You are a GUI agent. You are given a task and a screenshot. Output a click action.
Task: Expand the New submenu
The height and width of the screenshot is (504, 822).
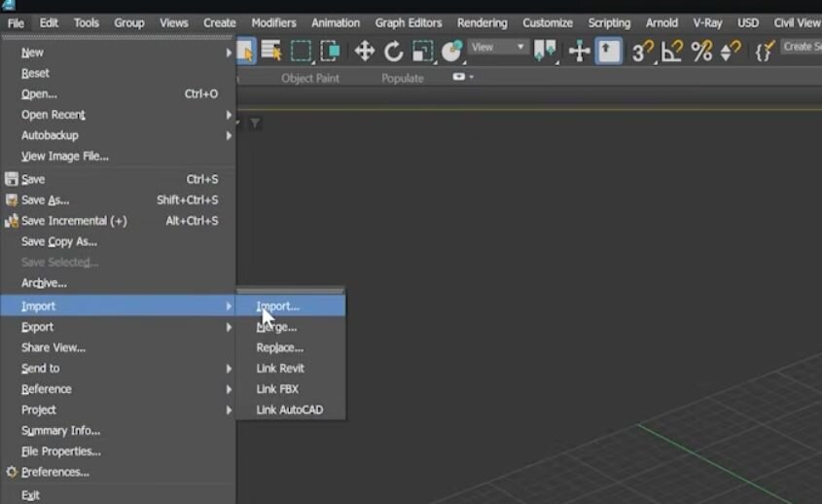pos(118,53)
